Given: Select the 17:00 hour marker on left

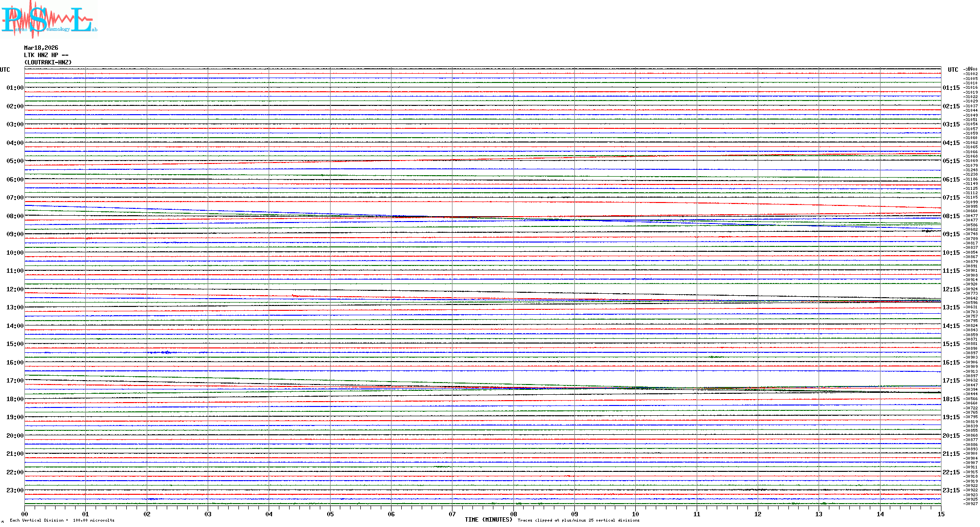Looking at the screenshot, I should click(x=15, y=381).
